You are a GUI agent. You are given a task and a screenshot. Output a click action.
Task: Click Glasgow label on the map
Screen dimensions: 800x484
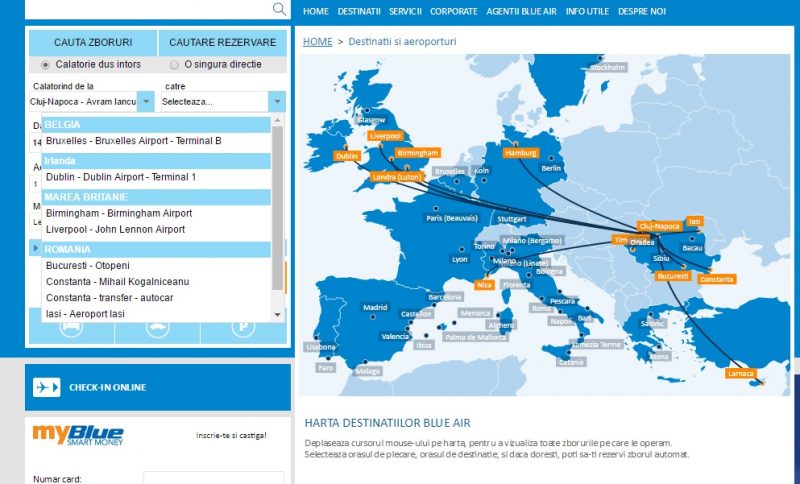tap(371, 120)
